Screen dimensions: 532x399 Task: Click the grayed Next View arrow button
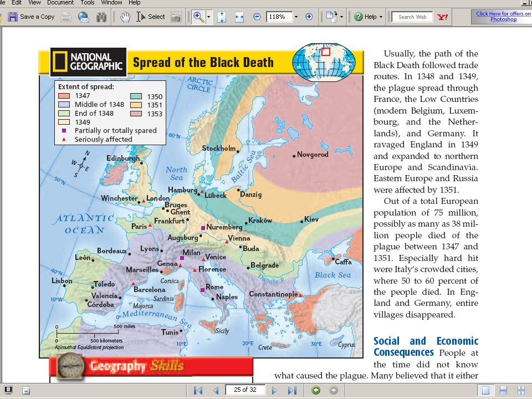334,390
